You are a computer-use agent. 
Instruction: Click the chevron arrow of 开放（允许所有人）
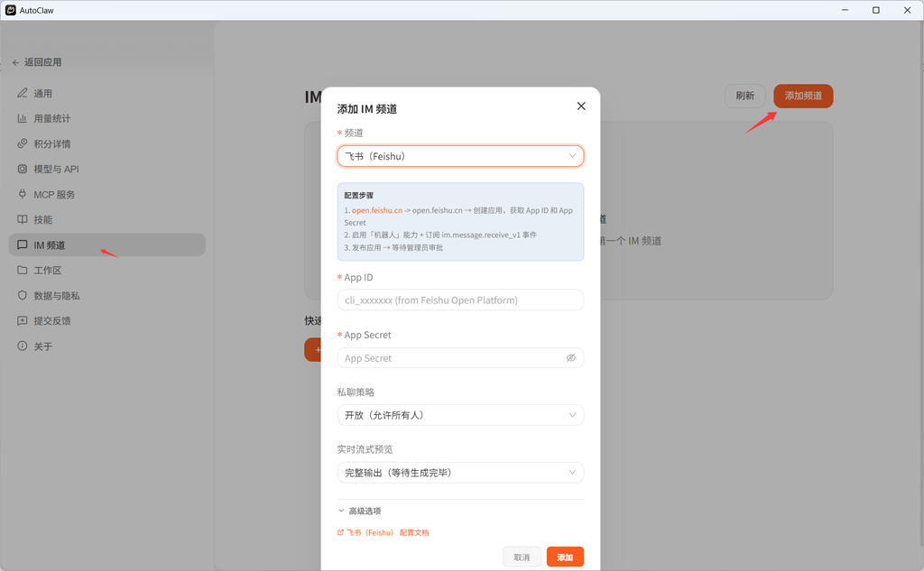coord(572,416)
